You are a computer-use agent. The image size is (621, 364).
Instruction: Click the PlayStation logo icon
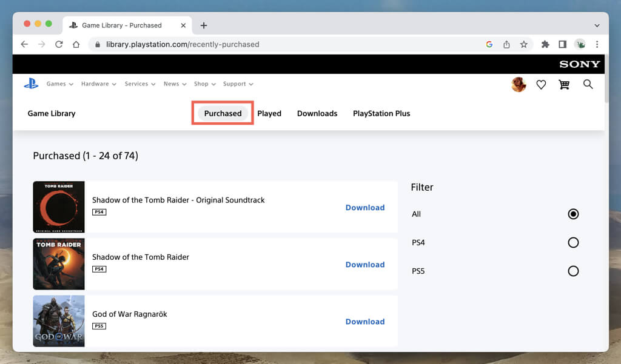click(31, 84)
